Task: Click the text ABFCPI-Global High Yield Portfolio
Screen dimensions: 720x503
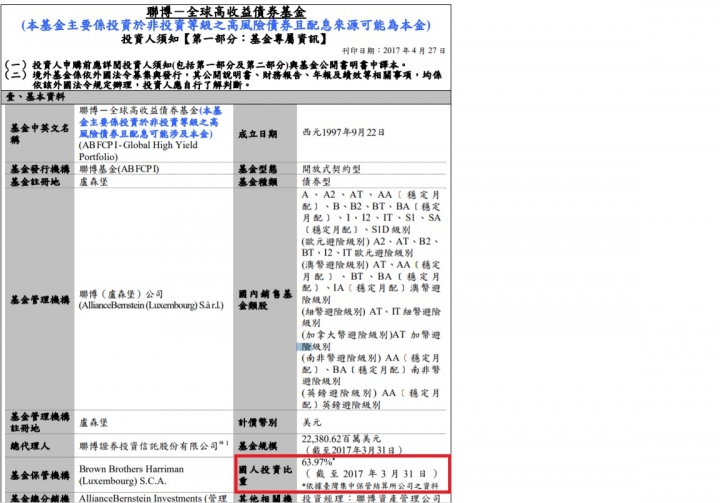Action: tap(138, 151)
